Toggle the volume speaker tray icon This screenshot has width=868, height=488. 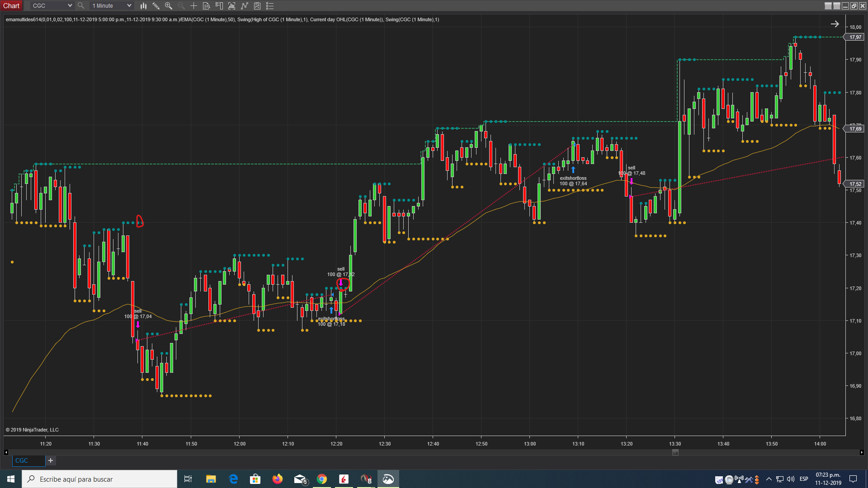(x=790, y=479)
